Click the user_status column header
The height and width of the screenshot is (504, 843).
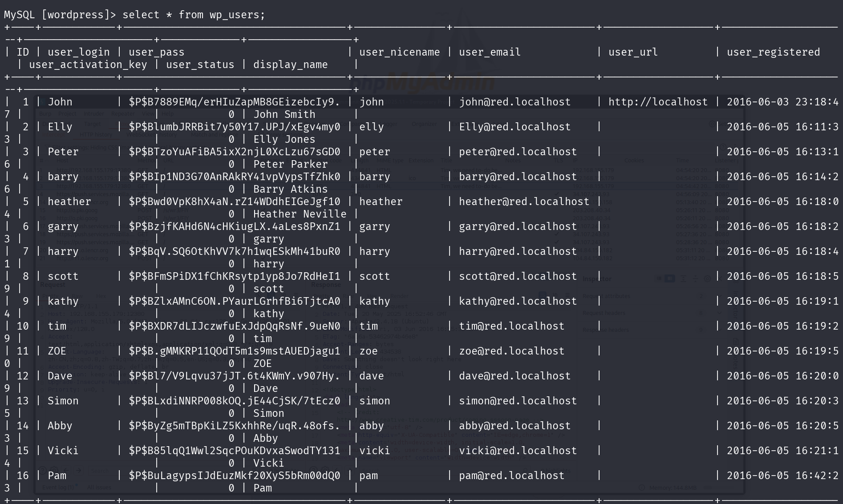point(200,65)
